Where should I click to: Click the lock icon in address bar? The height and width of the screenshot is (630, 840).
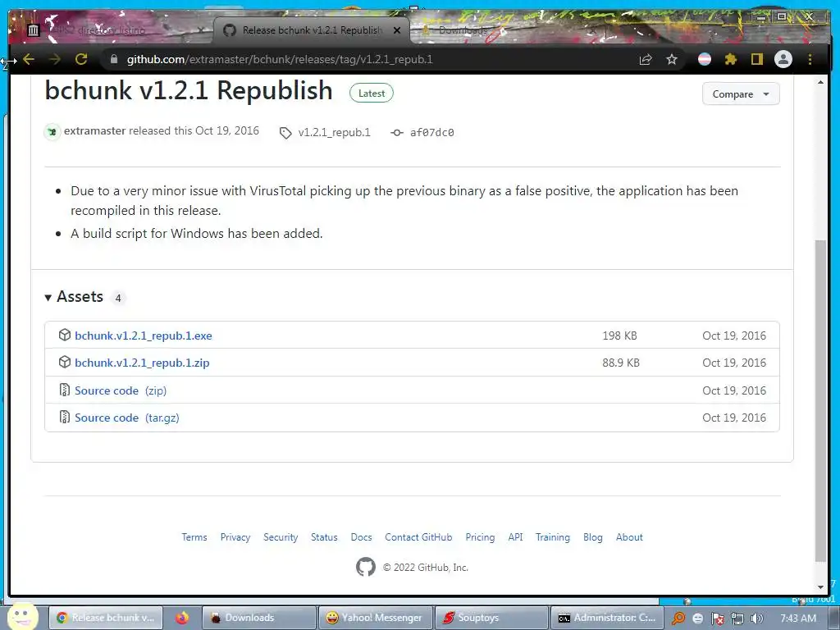point(113,59)
